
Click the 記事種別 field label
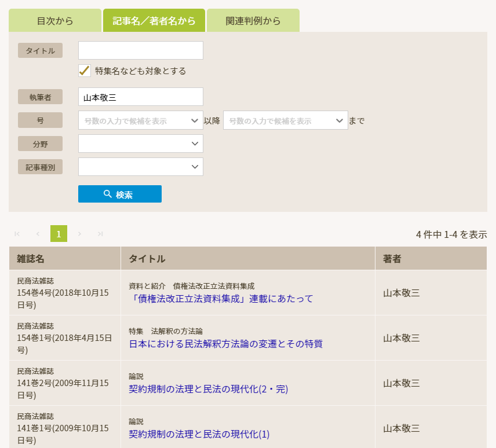[x=40, y=167]
